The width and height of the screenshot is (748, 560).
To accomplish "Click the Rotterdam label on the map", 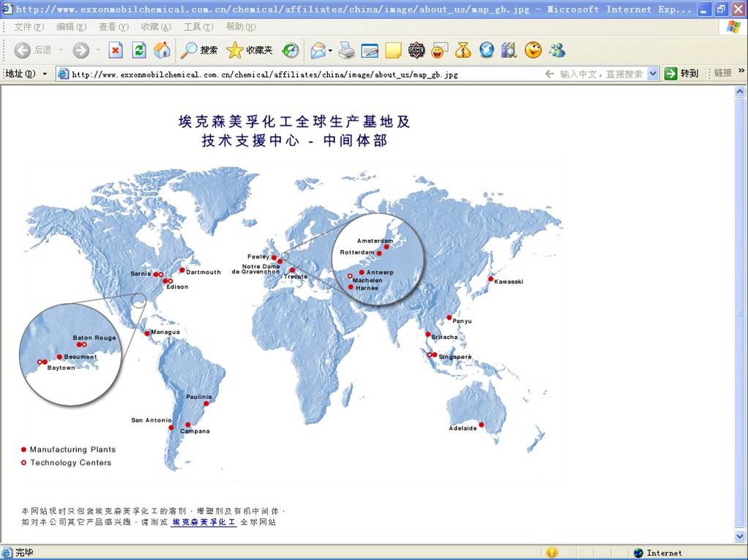I will point(357,253).
